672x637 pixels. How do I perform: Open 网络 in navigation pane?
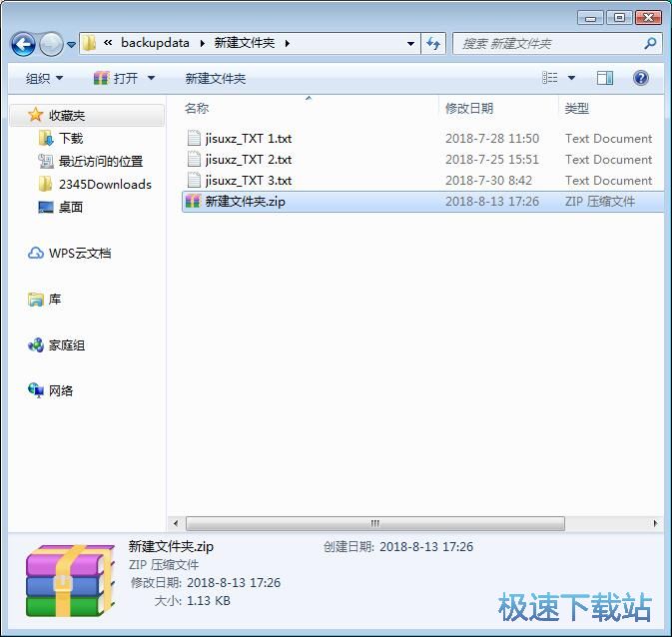pyautogui.click(x=61, y=390)
